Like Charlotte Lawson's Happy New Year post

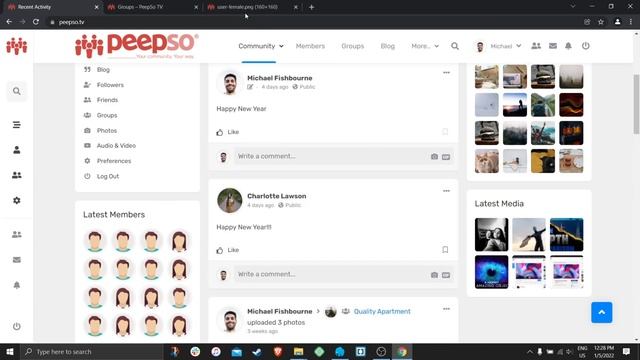tap(228, 250)
